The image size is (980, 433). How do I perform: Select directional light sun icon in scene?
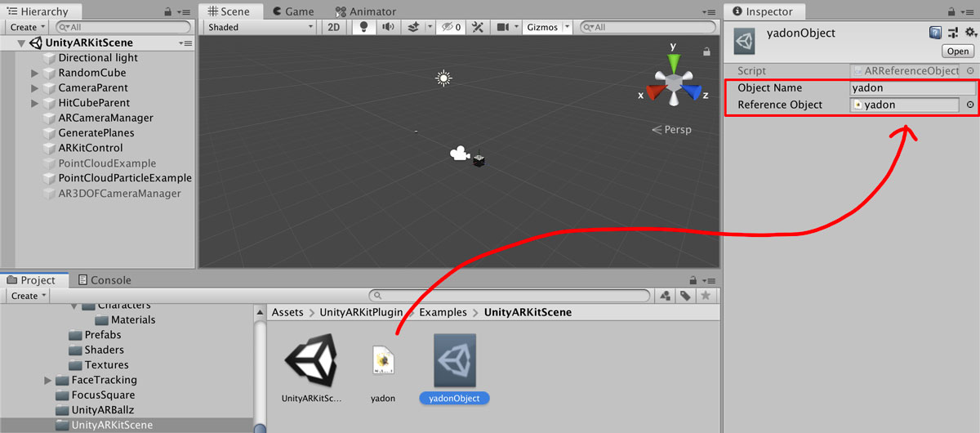[x=443, y=78]
